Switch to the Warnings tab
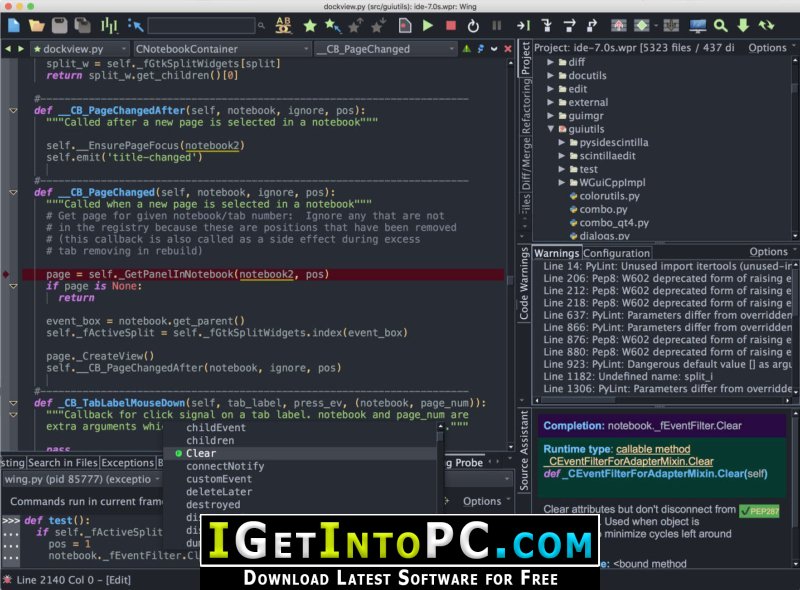The image size is (800, 590). (x=556, y=253)
